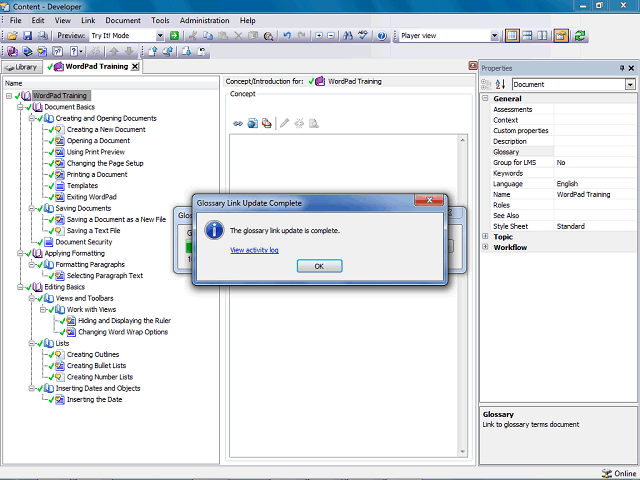640x480 pixels.
Task: Toggle the vertical split layout button
Action: coord(542,36)
